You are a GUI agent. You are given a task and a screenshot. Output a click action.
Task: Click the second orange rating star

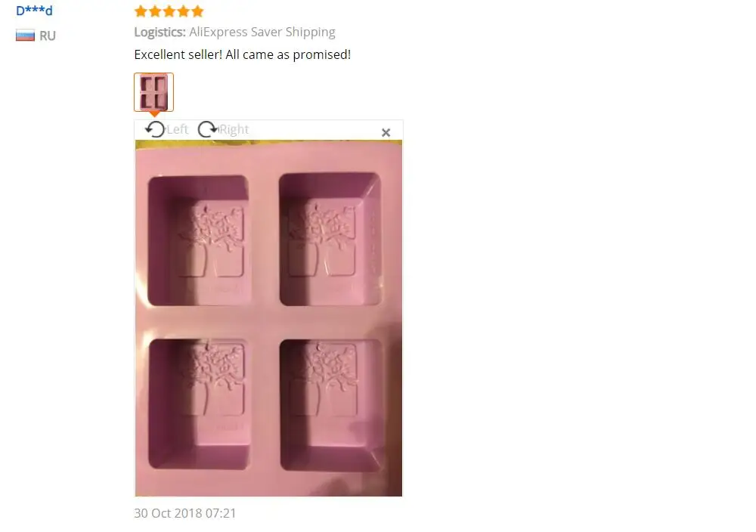pos(155,11)
